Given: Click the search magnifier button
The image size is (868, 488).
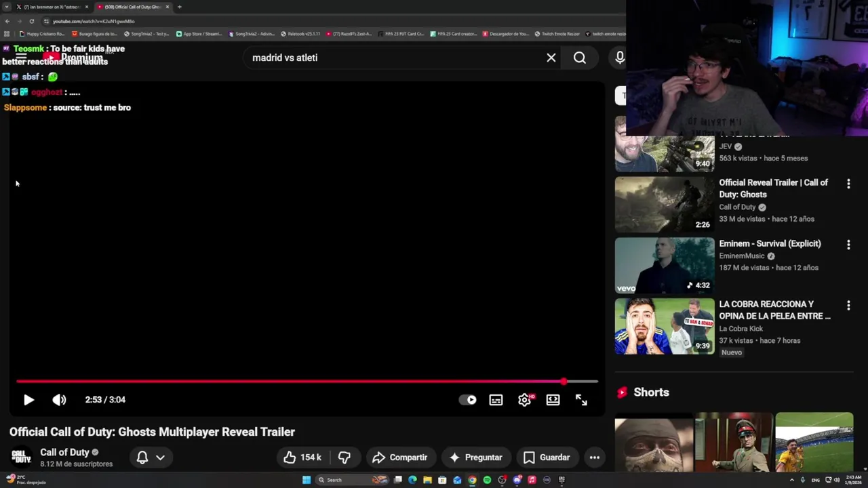Looking at the screenshot, I should [x=580, y=58].
